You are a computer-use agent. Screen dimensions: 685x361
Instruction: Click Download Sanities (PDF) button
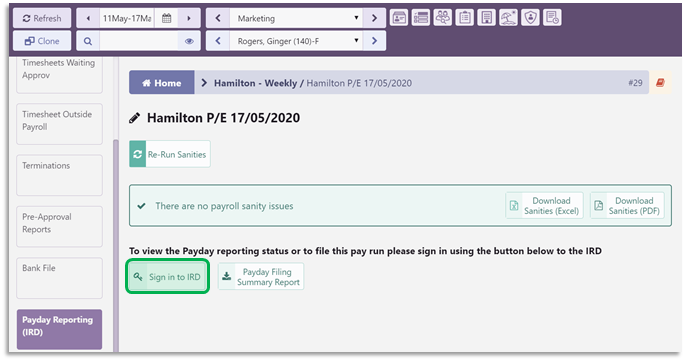[627, 206]
